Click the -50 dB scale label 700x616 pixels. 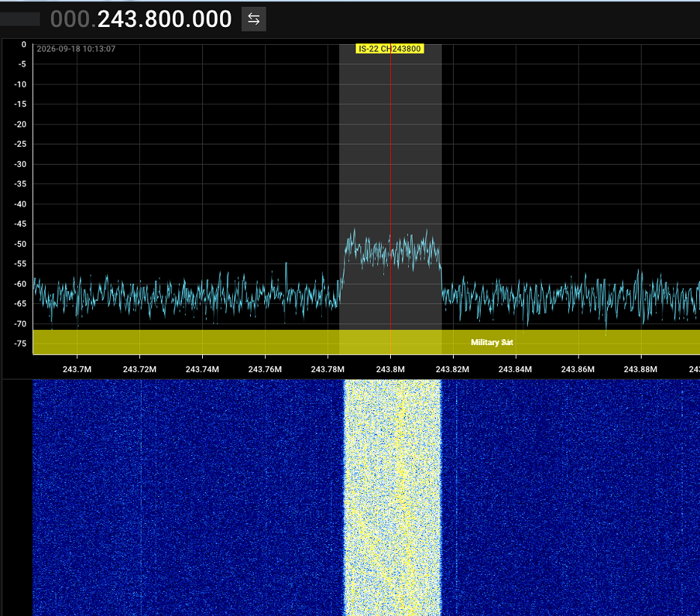click(x=20, y=244)
